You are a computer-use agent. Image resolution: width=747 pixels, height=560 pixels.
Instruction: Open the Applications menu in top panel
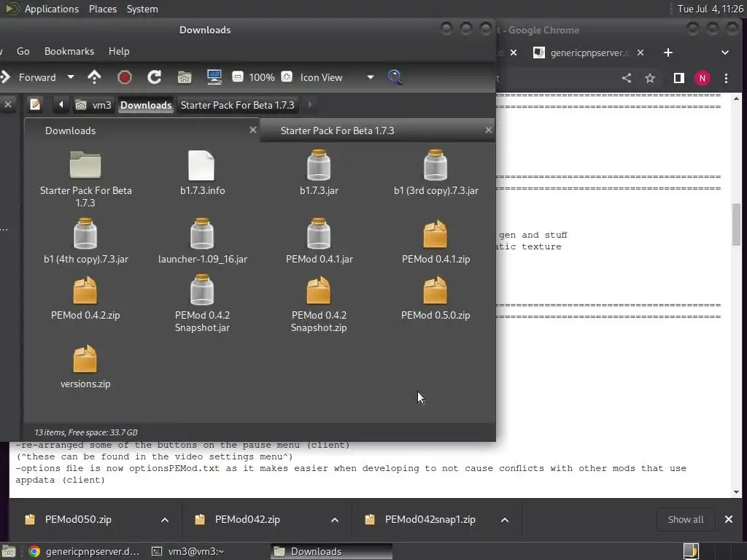click(52, 9)
